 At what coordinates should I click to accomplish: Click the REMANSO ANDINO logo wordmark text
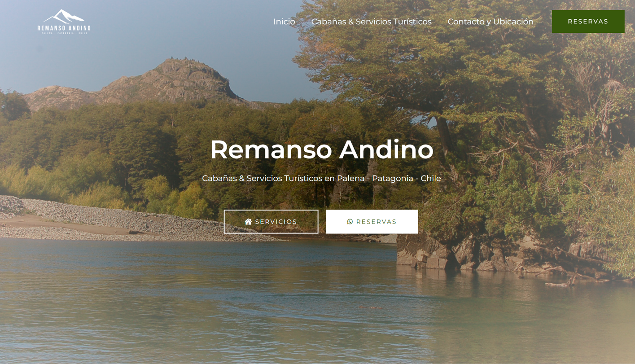(64, 28)
